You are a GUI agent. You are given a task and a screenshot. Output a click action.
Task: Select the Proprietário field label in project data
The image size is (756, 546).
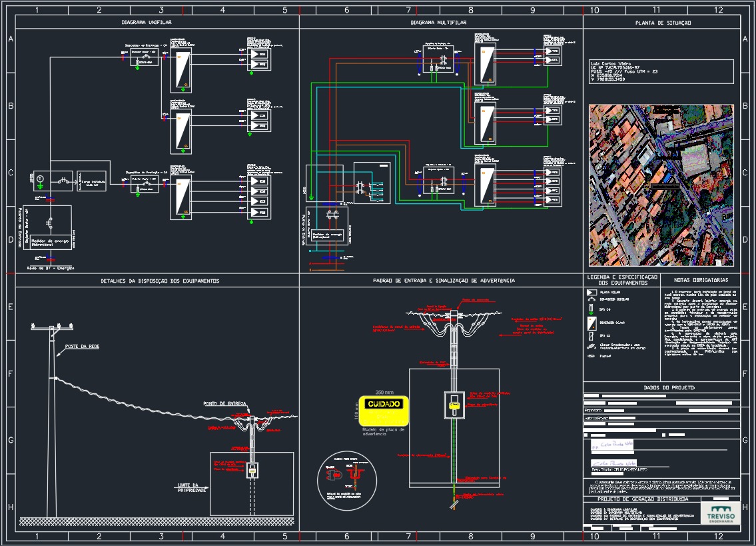(x=593, y=411)
